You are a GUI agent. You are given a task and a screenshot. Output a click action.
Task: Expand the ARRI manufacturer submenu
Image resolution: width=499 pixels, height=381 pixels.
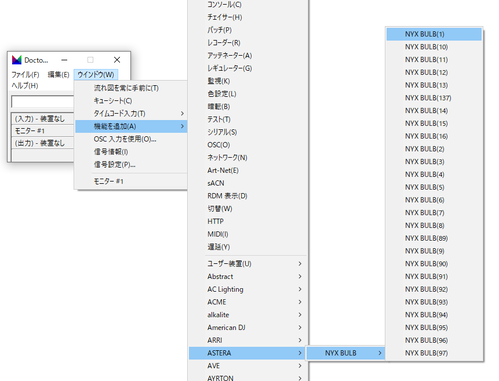[x=248, y=340]
